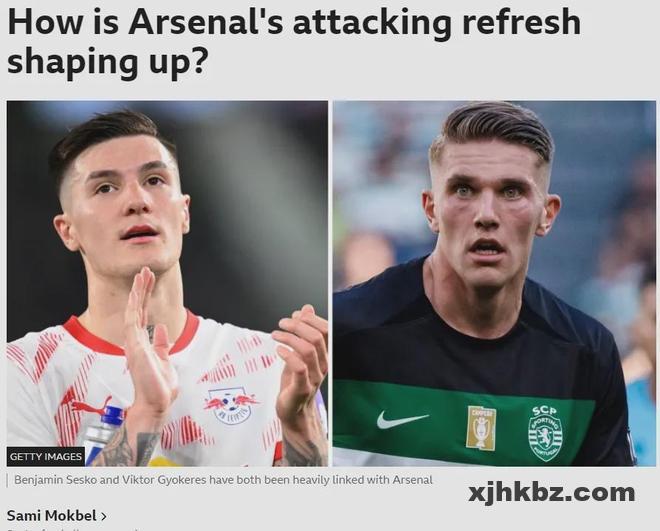The width and height of the screenshot is (660, 531).
Task: Click the Sporting SCP club crest
Action: 545,433
